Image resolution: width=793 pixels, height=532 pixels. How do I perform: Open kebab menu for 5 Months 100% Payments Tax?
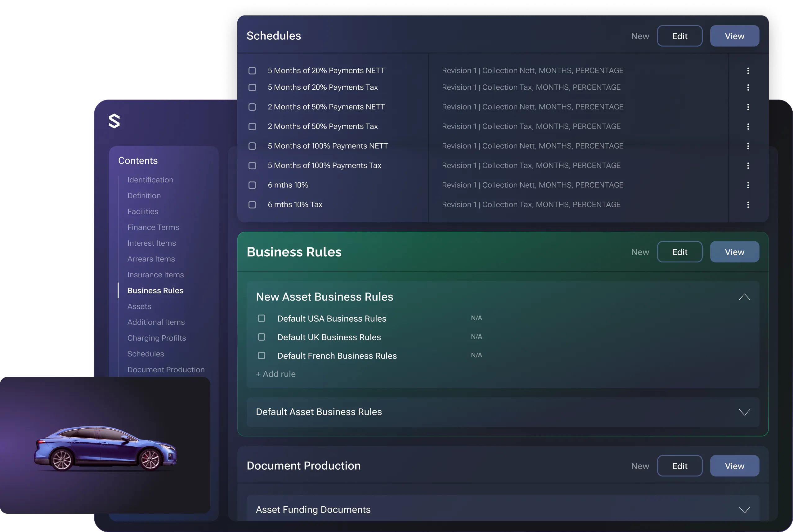tap(748, 166)
